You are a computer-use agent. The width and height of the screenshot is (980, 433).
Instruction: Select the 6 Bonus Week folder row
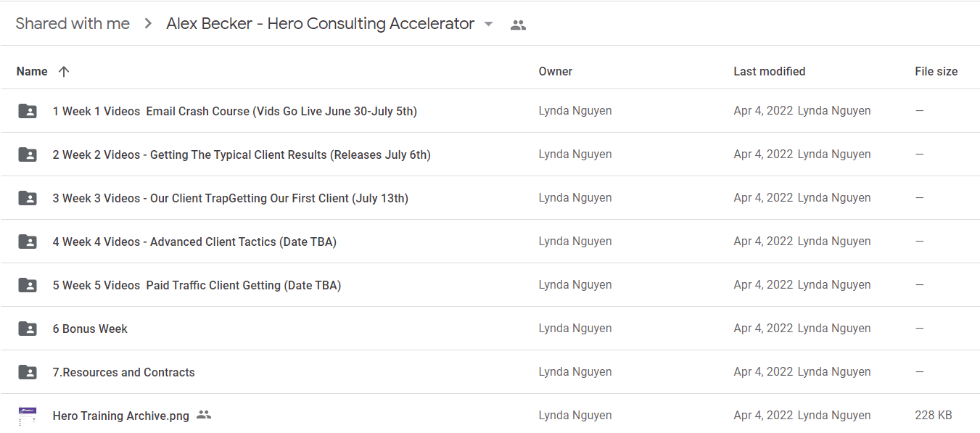tap(490, 329)
